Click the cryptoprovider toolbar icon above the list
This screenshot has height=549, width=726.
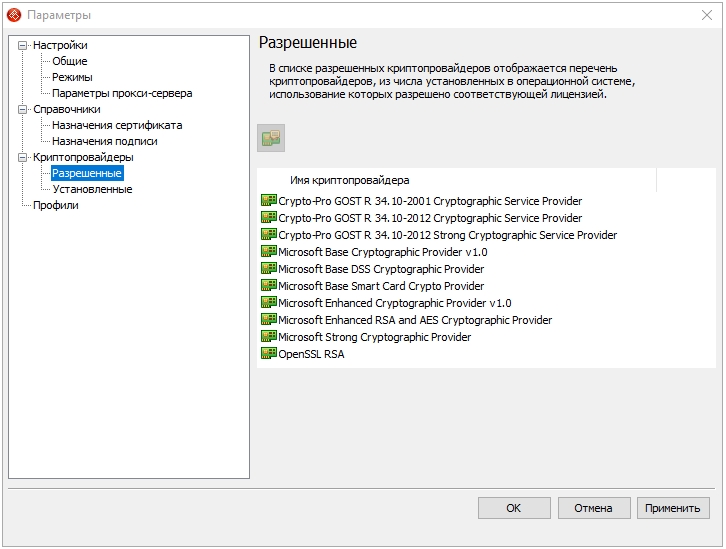[x=271, y=138]
